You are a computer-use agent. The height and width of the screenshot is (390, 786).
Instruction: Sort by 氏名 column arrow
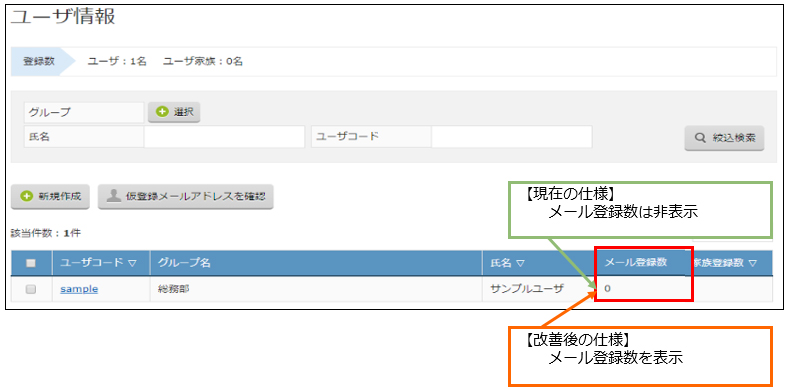[x=520, y=263]
